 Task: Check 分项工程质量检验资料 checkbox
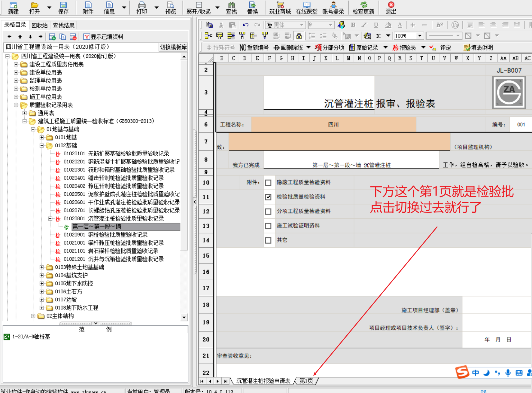pyautogui.click(x=268, y=212)
